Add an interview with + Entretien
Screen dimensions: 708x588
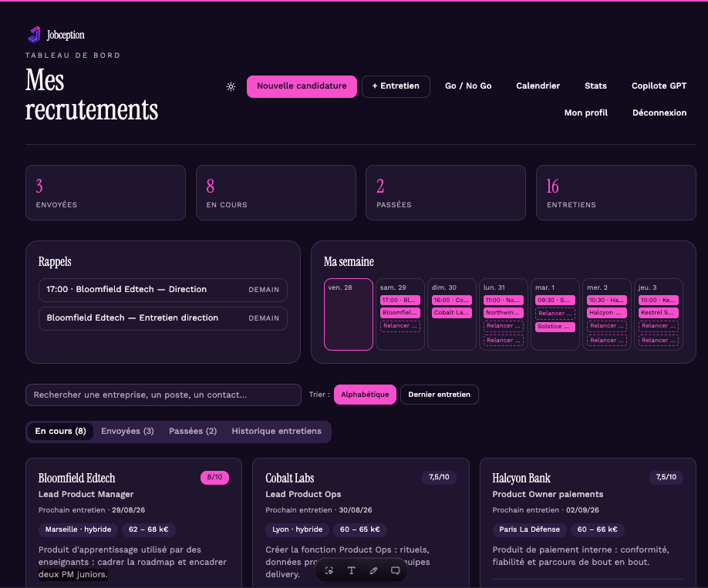click(396, 86)
